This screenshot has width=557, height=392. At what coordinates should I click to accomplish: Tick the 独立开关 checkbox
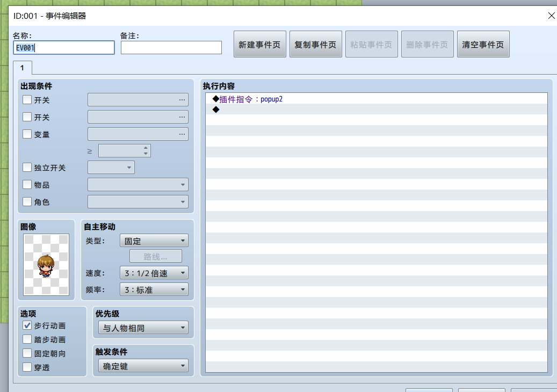coord(27,167)
